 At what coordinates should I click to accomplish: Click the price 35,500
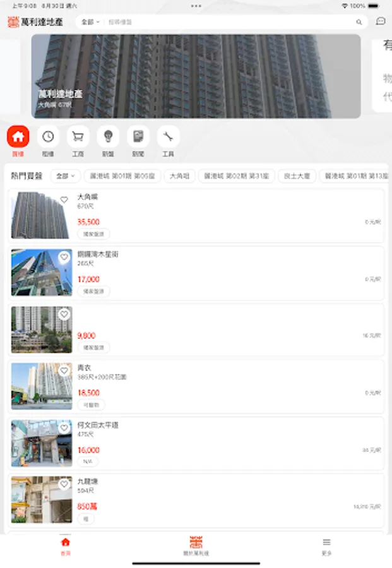(x=88, y=222)
